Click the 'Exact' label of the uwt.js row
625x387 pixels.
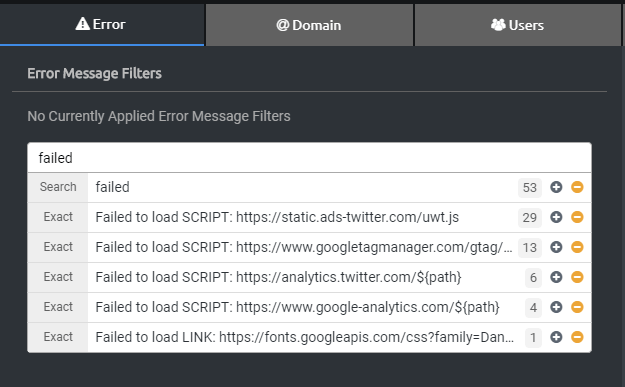58,217
